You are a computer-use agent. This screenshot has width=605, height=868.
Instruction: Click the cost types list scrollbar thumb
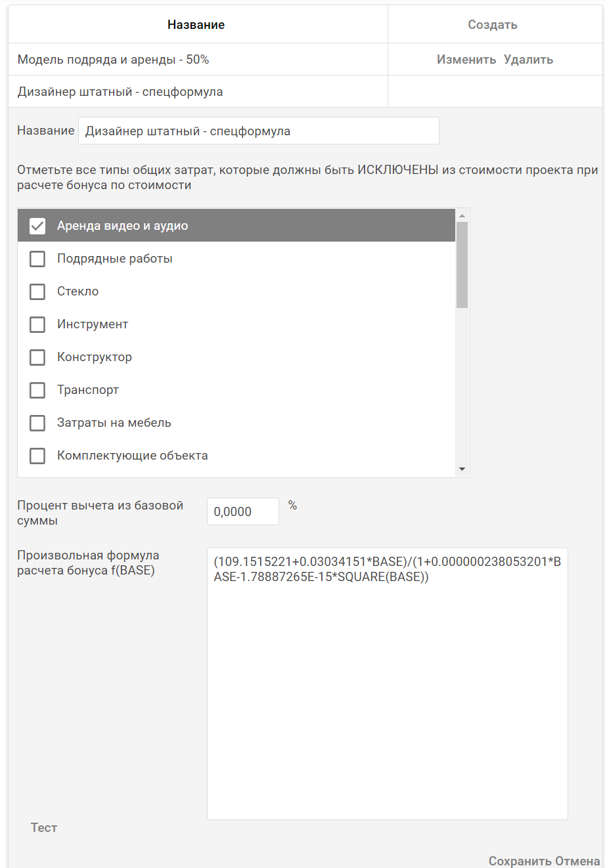click(462, 264)
